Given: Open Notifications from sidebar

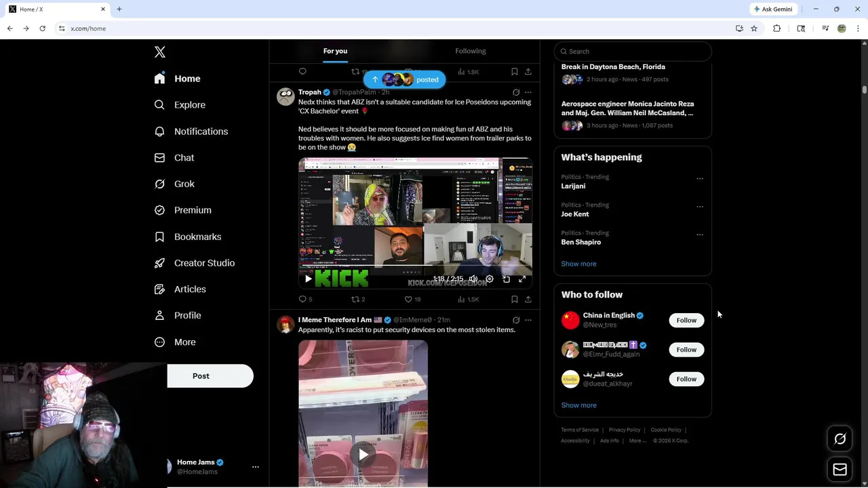Looking at the screenshot, I should tap(191, 131).
